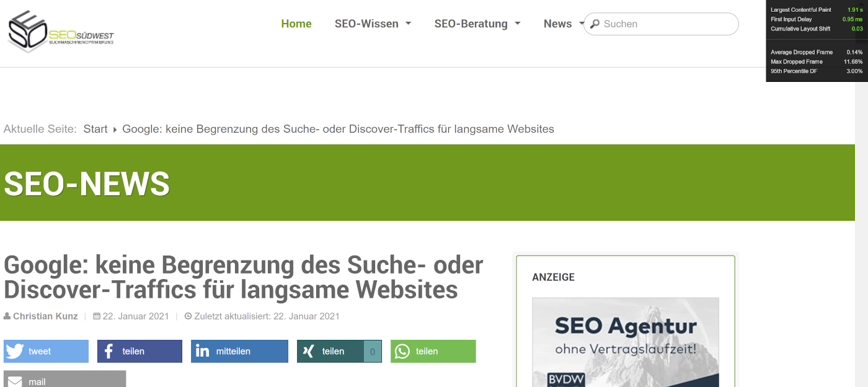Click the First Input Delay metric
The height and width of the screenshot is (387, 868).
[x=817, y=19]
